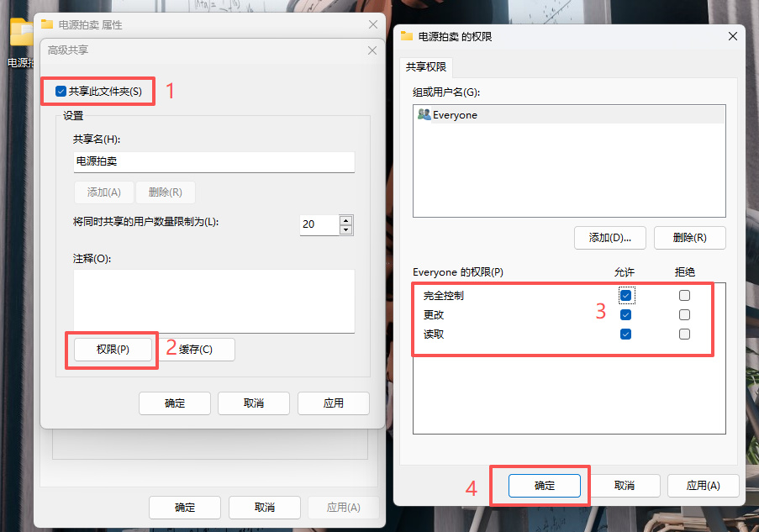Click 删除(R) in permissions dialog
The image size is (759, 532).
tap(690, 238)
